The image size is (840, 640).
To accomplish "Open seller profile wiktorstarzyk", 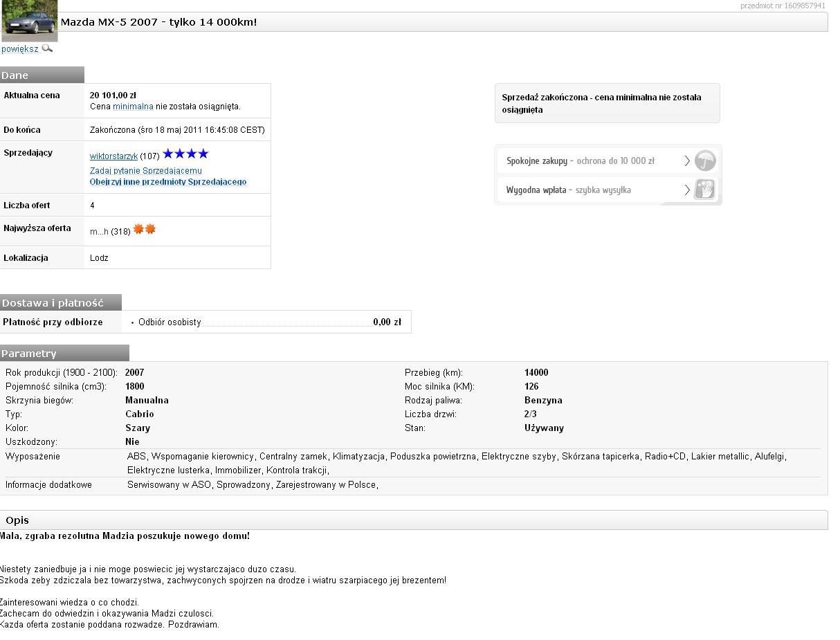I will tap(113, 156).
